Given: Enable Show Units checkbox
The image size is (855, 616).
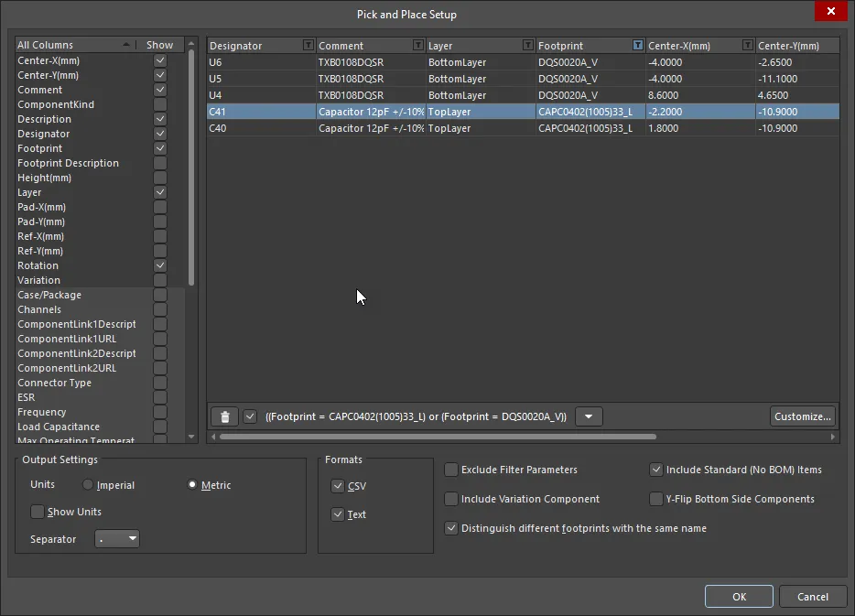Looking at the screenshot, I should coord(38,512).
